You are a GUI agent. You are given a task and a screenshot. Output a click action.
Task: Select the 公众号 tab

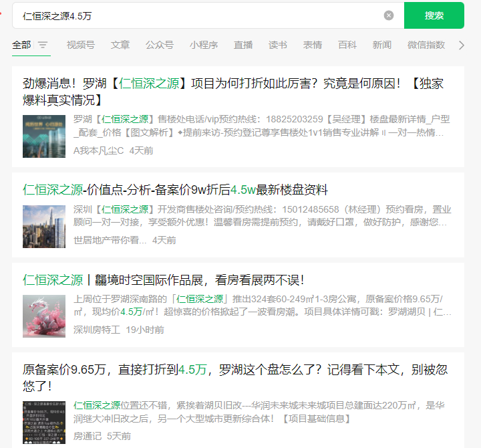160,45
